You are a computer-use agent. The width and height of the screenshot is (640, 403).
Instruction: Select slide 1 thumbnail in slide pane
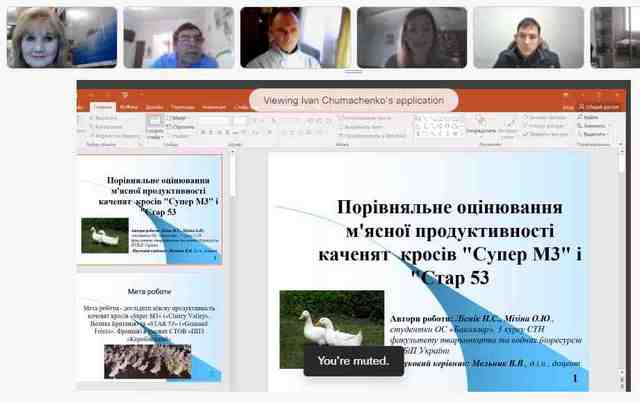tap(150, 210)
